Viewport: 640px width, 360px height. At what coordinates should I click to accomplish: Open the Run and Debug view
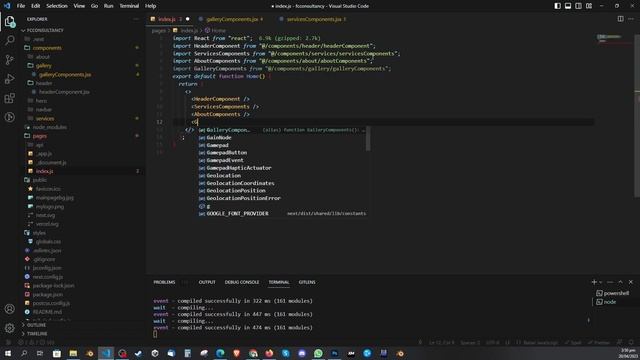click(x=10, y=79)
